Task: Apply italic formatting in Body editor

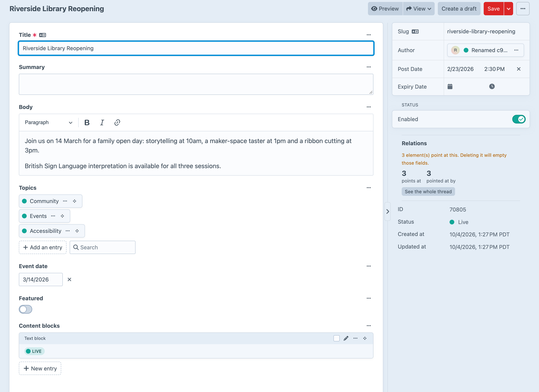Action: click(x=102, y=122)
